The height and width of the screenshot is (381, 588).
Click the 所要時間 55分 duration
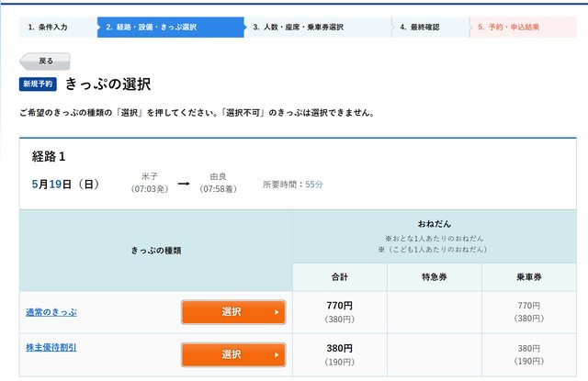[293, 185]
